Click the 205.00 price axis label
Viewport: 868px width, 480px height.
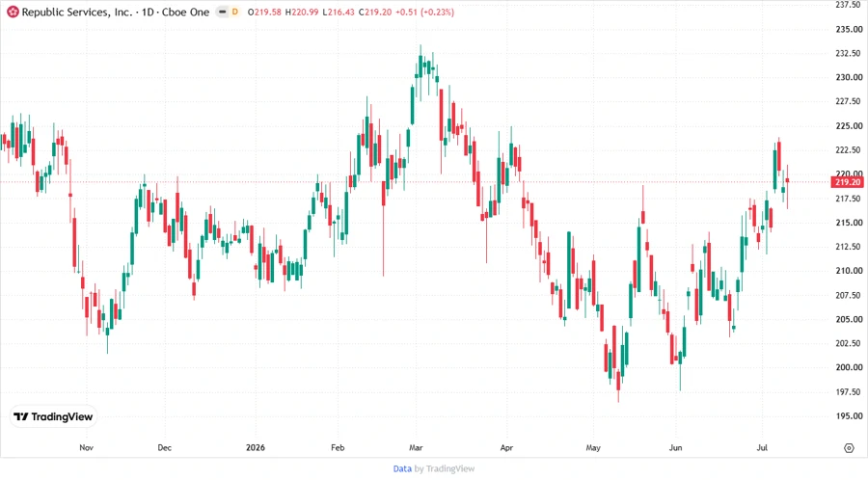pos(849,320)
